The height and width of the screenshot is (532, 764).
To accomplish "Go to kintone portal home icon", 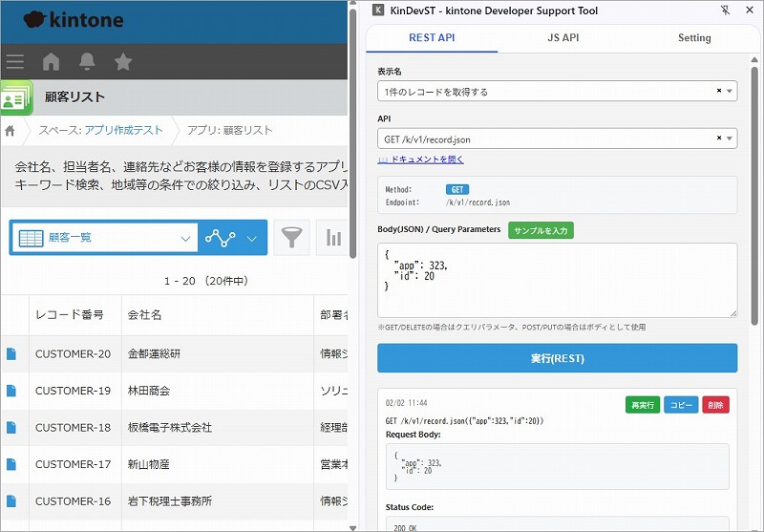I will coord(52,62).
